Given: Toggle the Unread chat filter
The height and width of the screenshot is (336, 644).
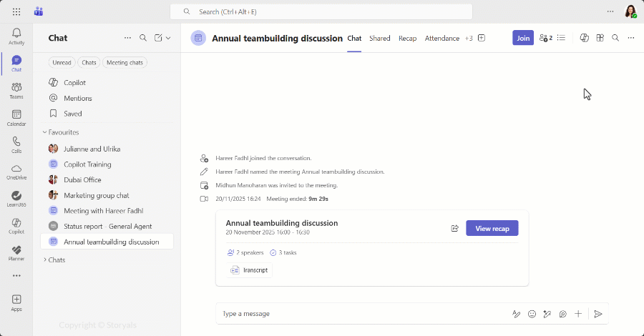Looking at the screenshot, I should point(62,63).
